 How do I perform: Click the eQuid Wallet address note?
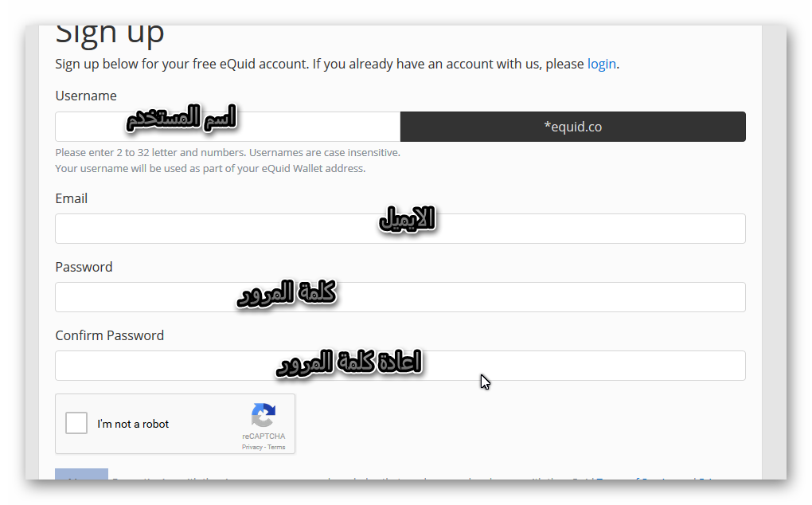[x=209, y=168]
